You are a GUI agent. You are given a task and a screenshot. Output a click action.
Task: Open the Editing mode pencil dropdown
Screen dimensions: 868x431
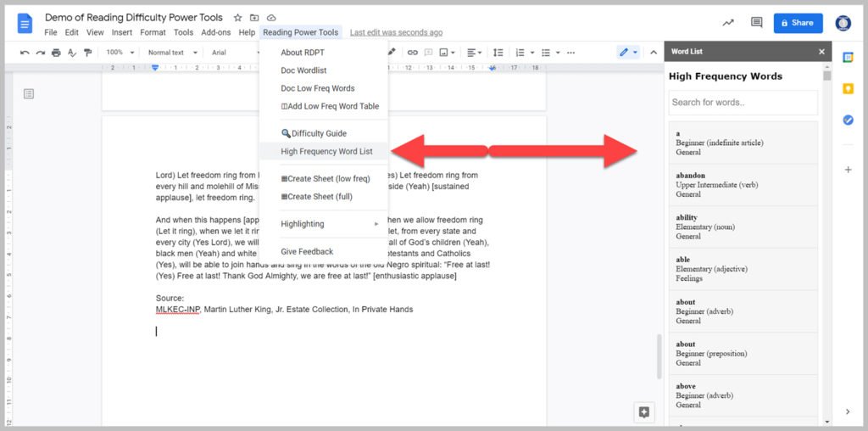point(628,53)
